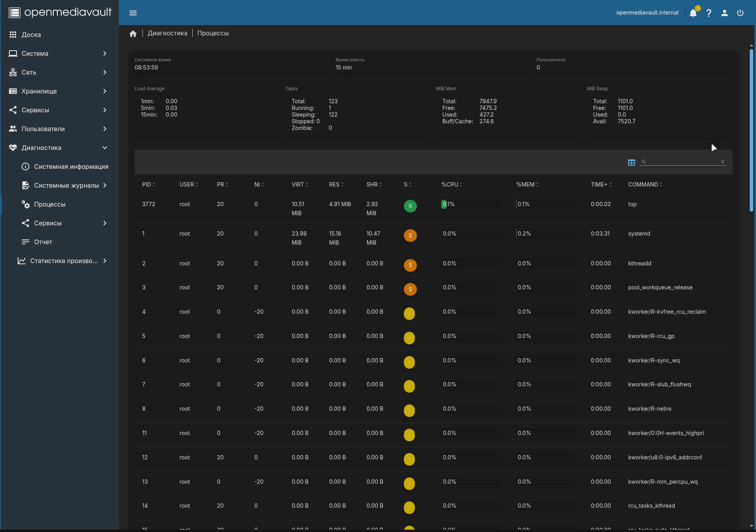Toggle the hamburger navigation menu
Screen dimensions: 756x532
[x=133, y=13]
